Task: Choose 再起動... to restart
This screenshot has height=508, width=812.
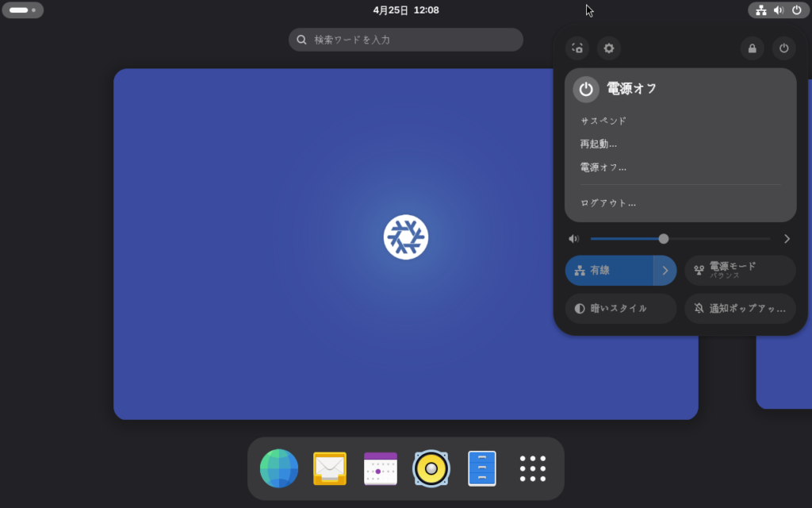Action: pyautogui.click(x=599, y=144)
